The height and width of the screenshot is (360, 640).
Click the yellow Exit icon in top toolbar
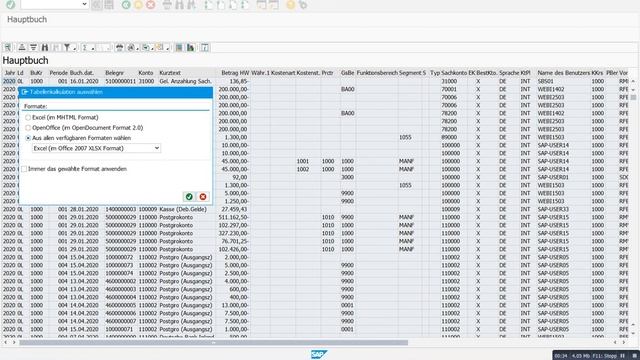[138, 5]
